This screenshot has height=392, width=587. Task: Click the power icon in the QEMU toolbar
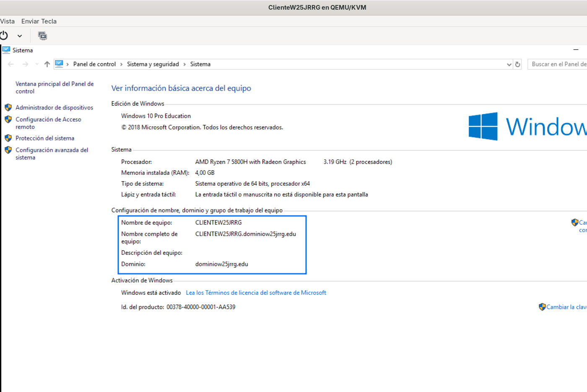(x=4, y=36)
